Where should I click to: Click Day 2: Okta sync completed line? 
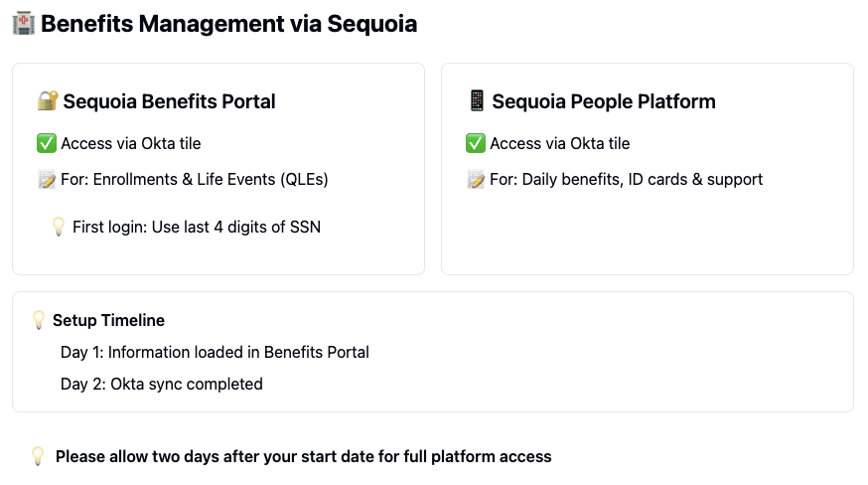(x=162, y=384)
